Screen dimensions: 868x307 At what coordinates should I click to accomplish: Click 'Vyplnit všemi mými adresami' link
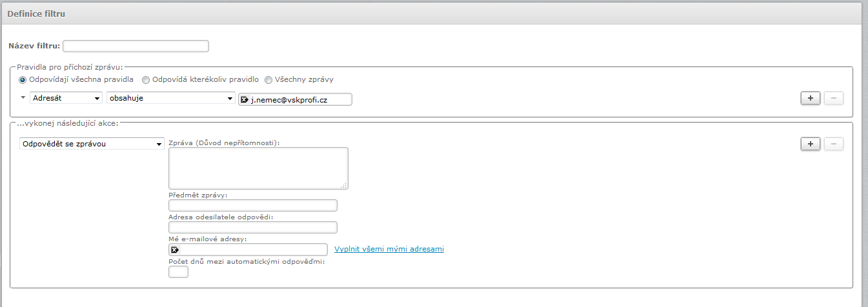click(389, 249)
